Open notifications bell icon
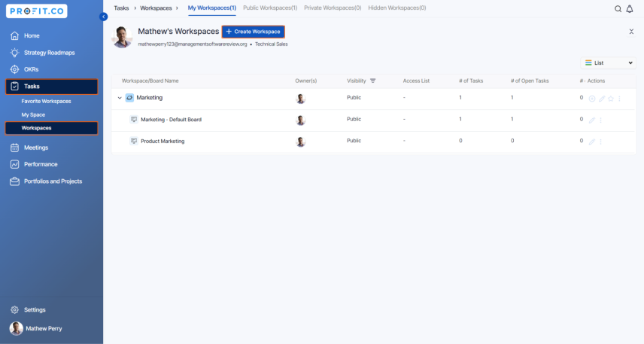The height and width of the screenshot is (344, 644). (x=630, y=8)
